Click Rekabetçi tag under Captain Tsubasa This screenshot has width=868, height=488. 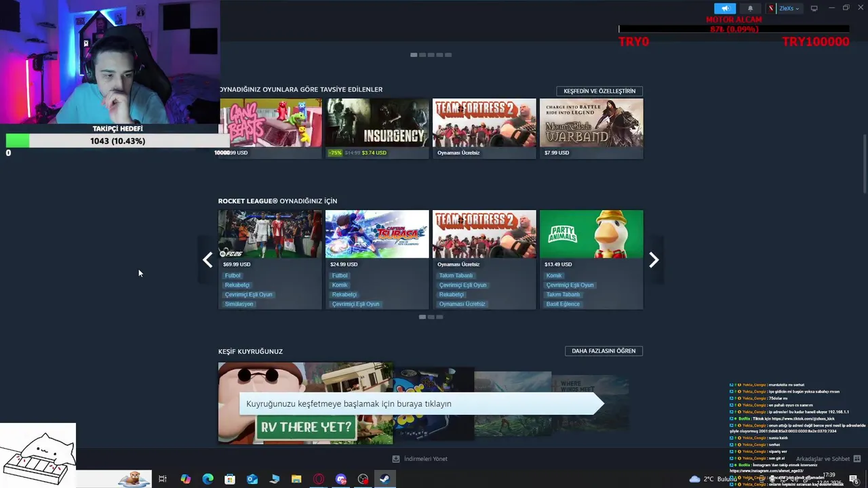344,295
